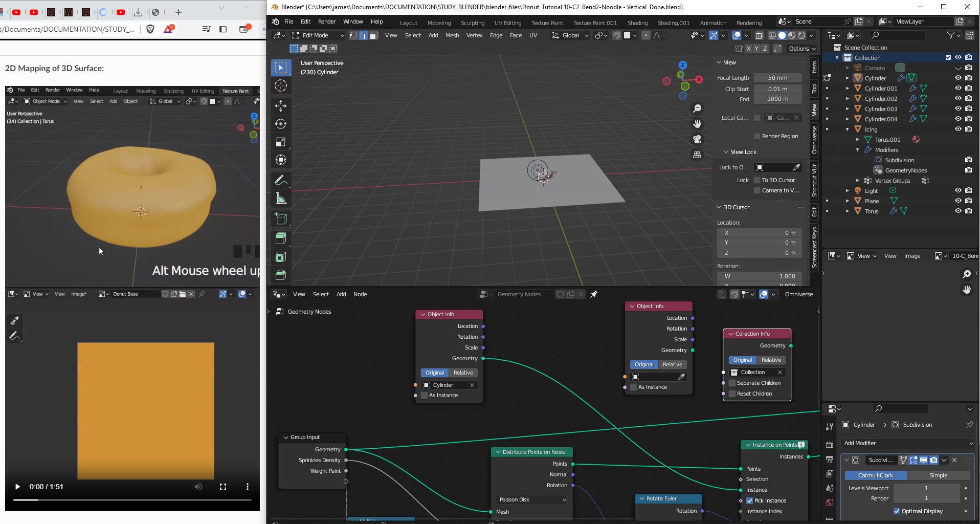Mute the browser video volume
The image size is (980, 524).
(198, 487)
